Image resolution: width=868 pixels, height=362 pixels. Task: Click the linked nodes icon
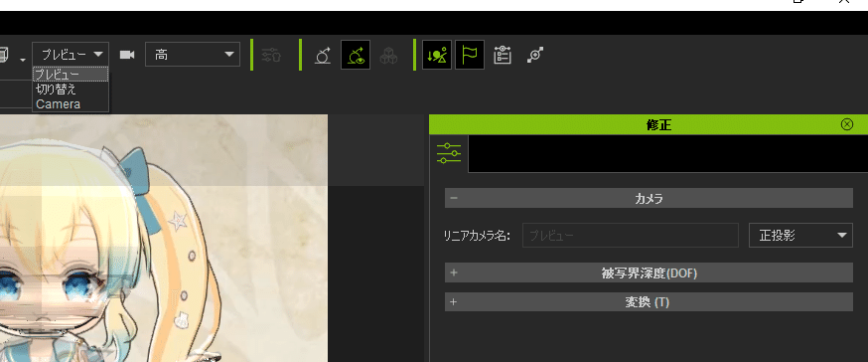tap(535, 55)
